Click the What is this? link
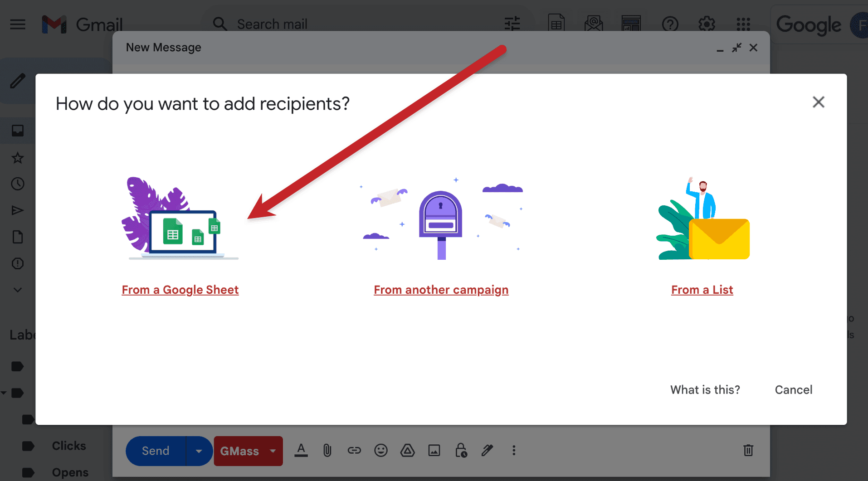Viewport: 868px width, 481px height. [x=705, y=389]
